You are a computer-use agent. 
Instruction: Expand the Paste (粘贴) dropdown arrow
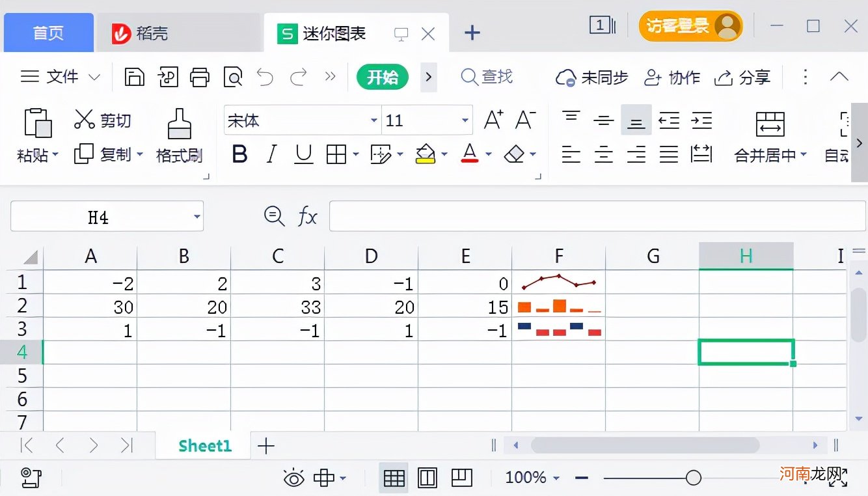[x=55, y=155]
